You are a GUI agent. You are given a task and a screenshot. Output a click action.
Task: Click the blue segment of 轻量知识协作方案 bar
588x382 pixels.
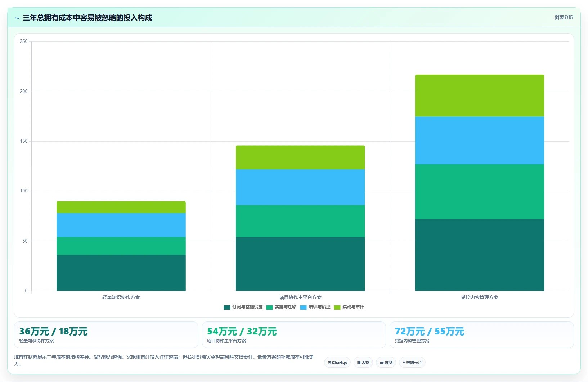pos(121,225)
